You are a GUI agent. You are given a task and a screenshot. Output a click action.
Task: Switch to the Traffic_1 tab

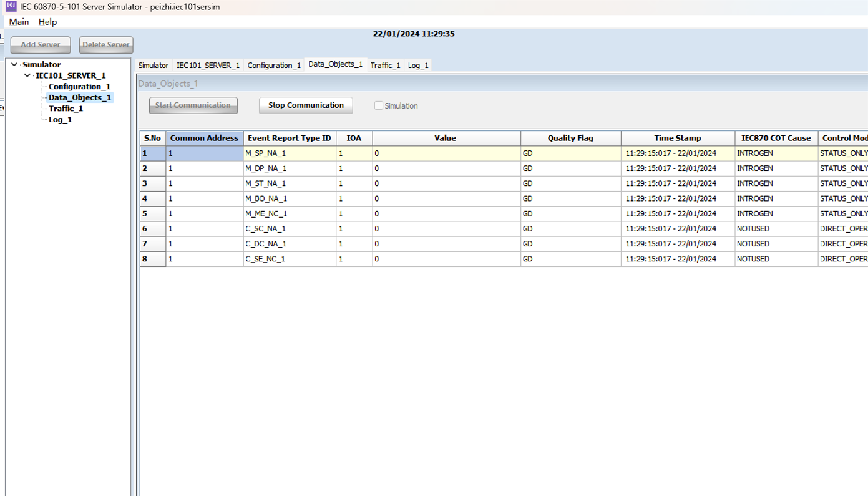pyautogui.click(x=385, y=65)
